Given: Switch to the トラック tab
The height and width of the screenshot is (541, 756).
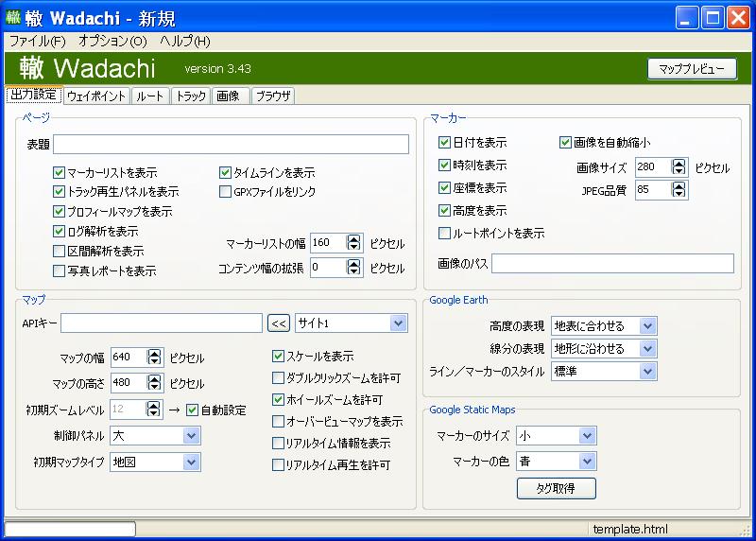Looking at the screenshot, I should click(x=191, y=96).
